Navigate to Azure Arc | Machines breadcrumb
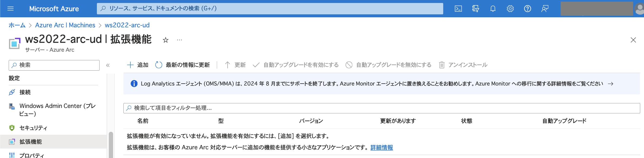This screenshot has width=644, height=158. (x=65, y=25)
